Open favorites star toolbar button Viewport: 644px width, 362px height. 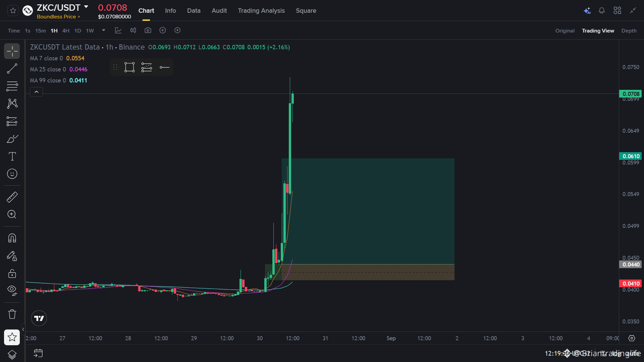pyautogui.click(x=12, y=337)
